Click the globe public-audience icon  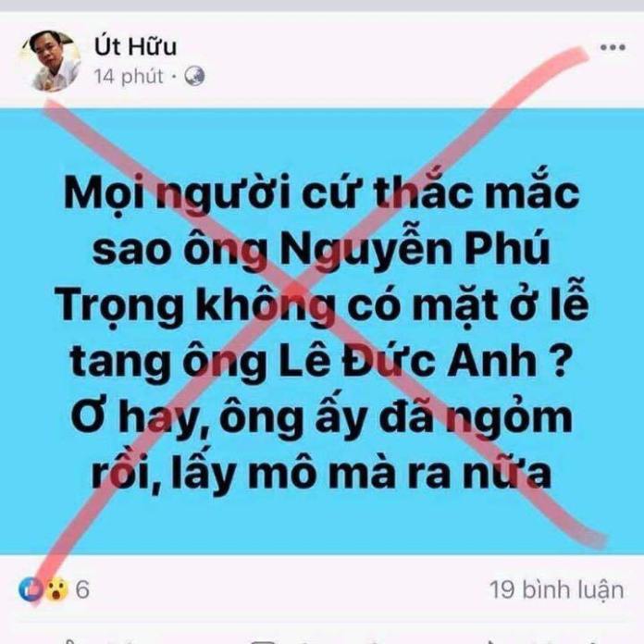click(x=194, y=76)
